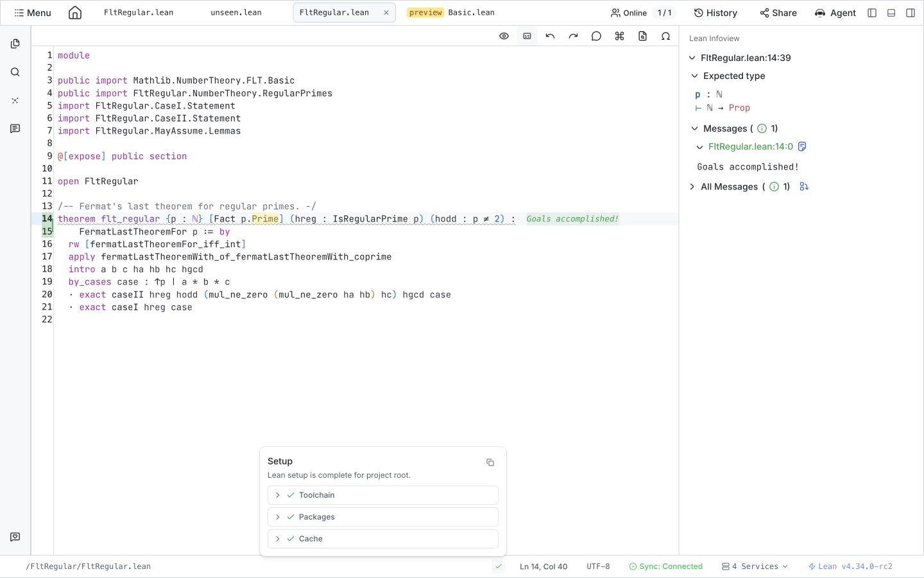Open the command palette icon
The width and height of the screenshot is (924, 578).
620,36
